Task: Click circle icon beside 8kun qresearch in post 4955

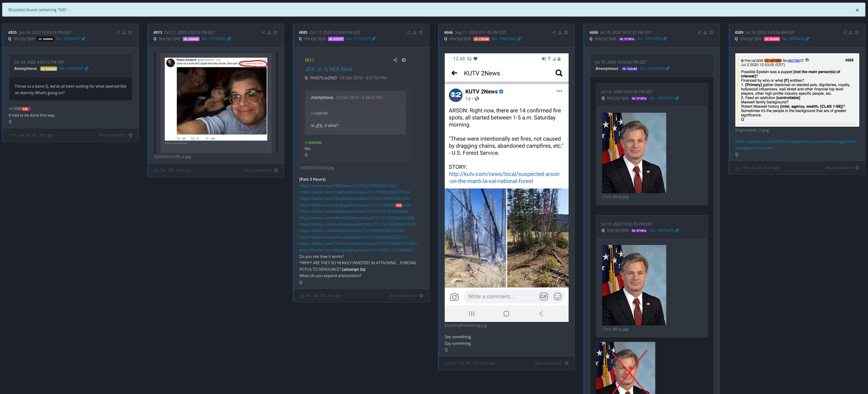Action: click(131, 135)
